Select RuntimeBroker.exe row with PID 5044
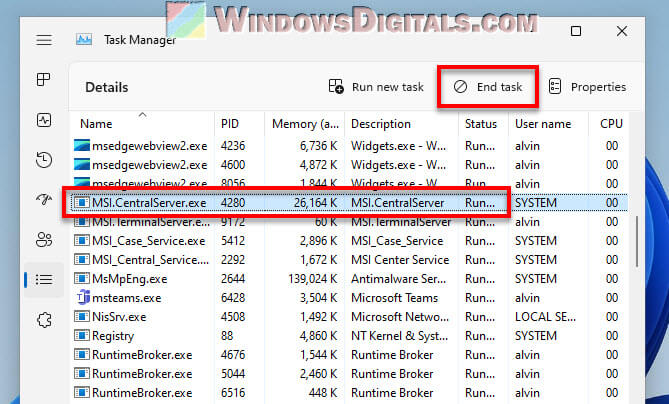Image resolution: width=669 pixels, height=404 pixels. coord(349,374)
